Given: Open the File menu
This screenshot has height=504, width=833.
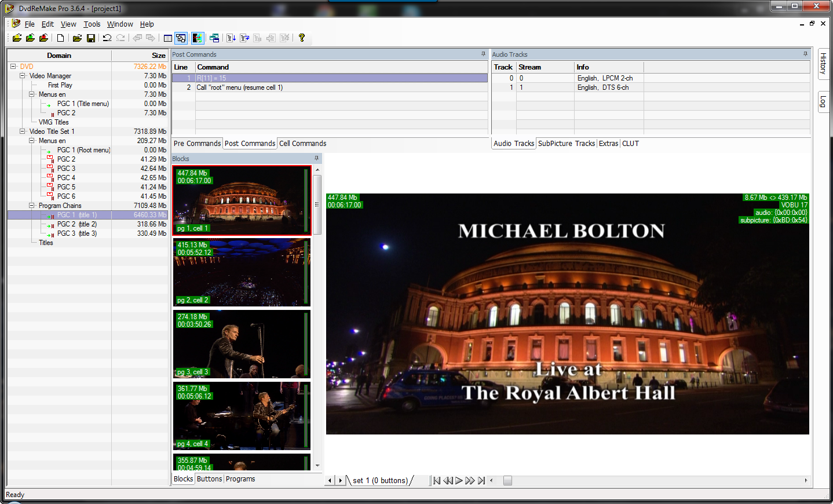Looking at the screenshot, I should click(x=30, y=24).
